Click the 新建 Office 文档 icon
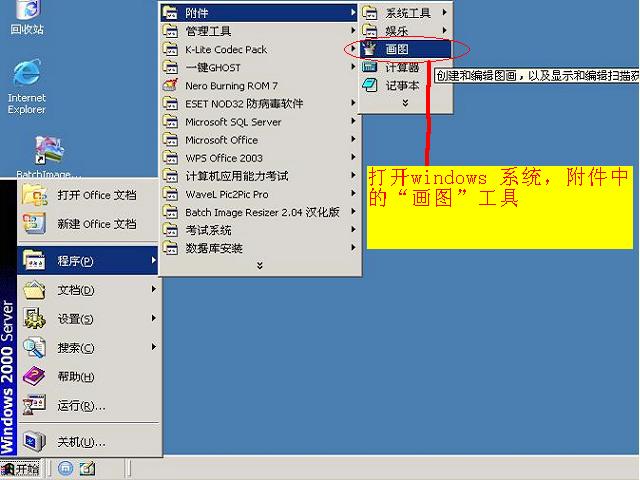 pos(34,224)
